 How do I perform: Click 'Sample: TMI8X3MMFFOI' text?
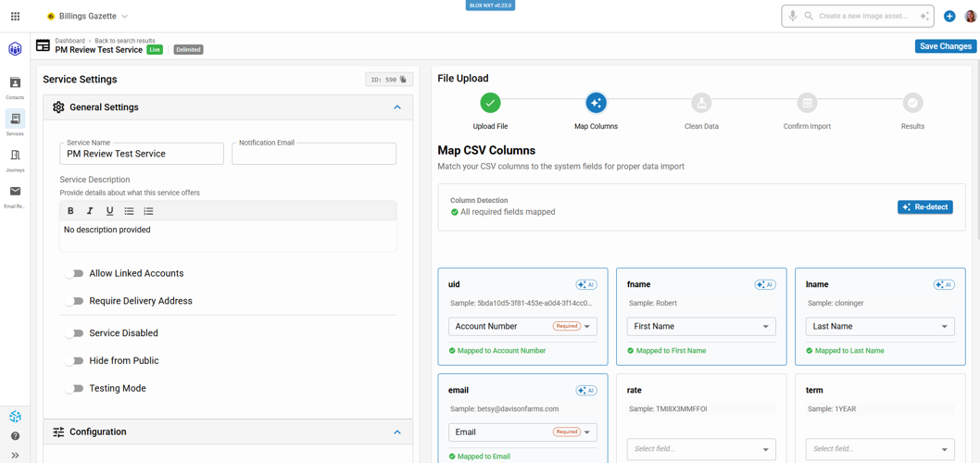pos(669,408)
